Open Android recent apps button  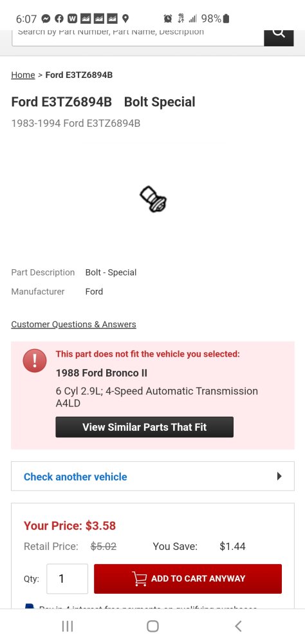tap(68, 626)
